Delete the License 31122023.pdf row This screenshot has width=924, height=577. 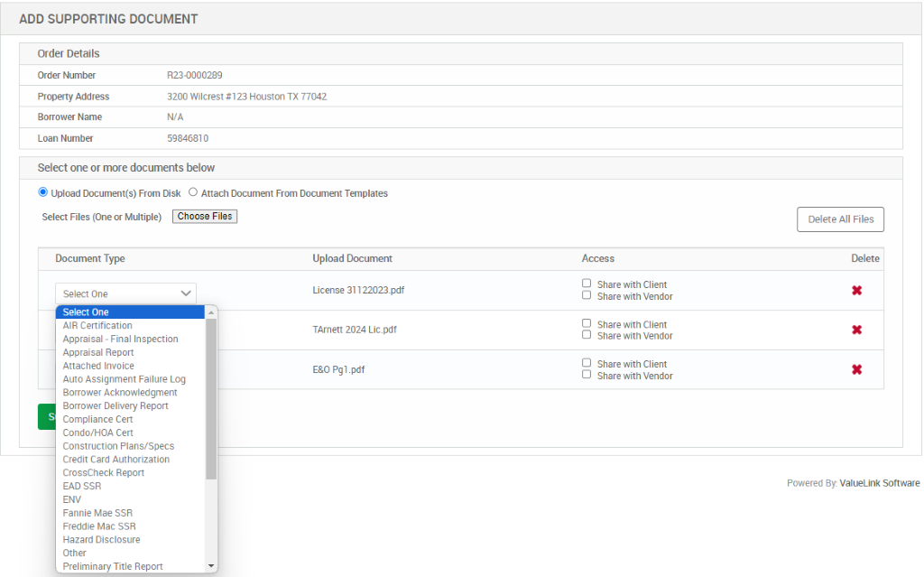[857, 290]
